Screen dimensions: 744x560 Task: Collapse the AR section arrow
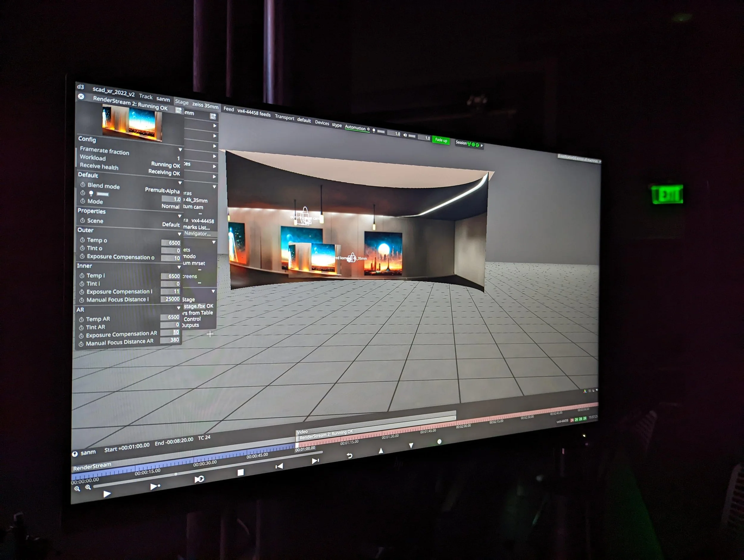point(179,308)
